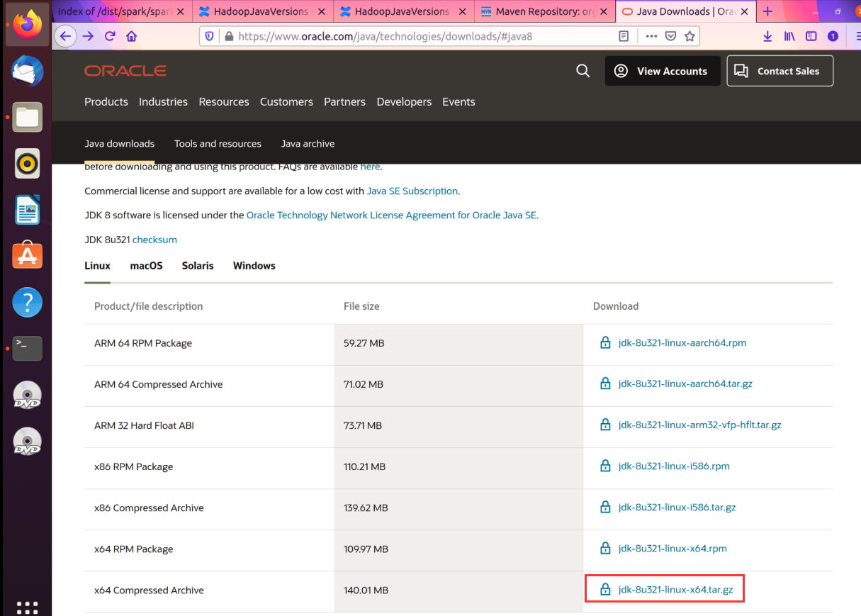The image size is (861, 616).
Task: Open the Products menu
Action: [x=106, y=101]
